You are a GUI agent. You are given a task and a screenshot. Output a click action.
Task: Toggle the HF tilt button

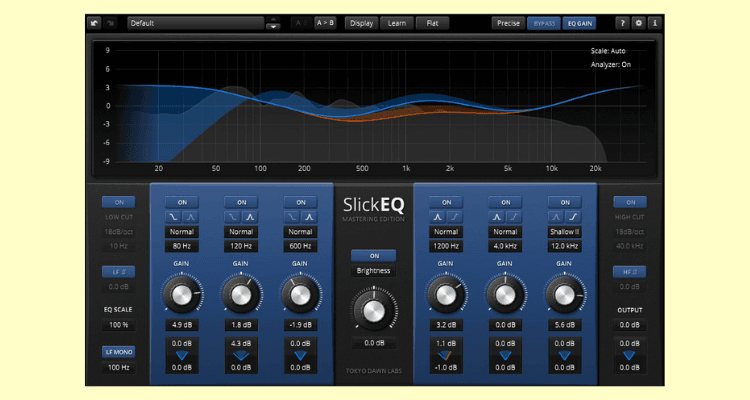tap(630, 272)
